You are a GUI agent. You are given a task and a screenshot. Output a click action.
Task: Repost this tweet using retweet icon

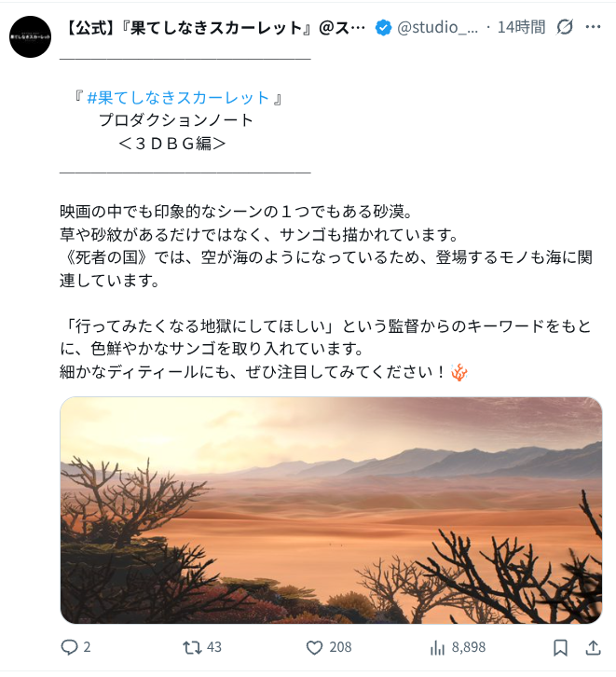192,647
